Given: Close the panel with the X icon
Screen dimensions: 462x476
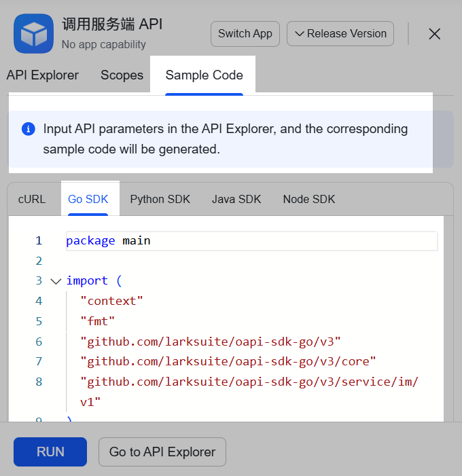Looking at the screenshot, I should pos(434,34).
